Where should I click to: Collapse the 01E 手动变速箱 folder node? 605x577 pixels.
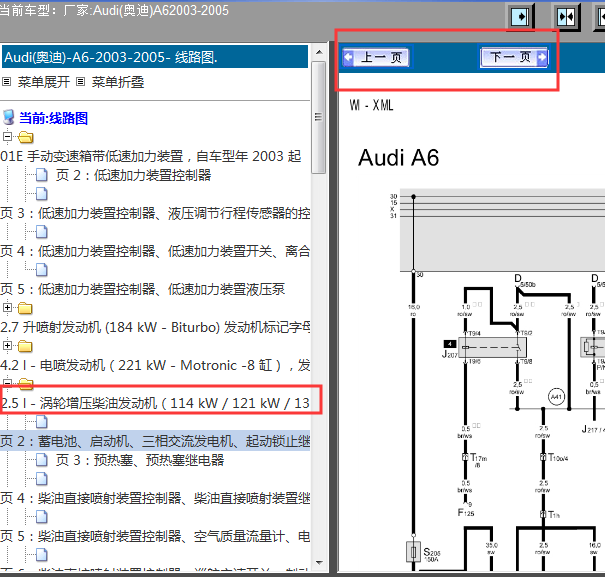pos(7,137)
